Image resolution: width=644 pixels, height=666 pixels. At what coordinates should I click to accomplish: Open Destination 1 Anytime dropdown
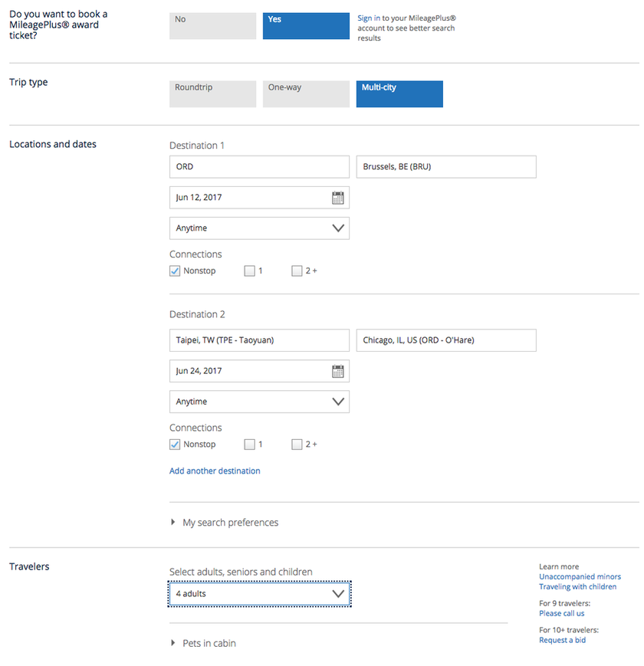[259, 228]
